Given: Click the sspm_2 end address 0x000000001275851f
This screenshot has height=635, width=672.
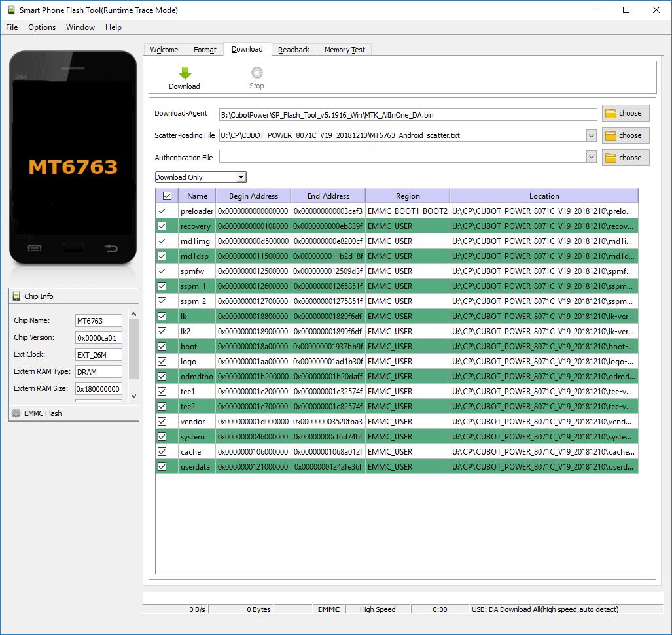Looking at the screenshot, I should point(328,301).
